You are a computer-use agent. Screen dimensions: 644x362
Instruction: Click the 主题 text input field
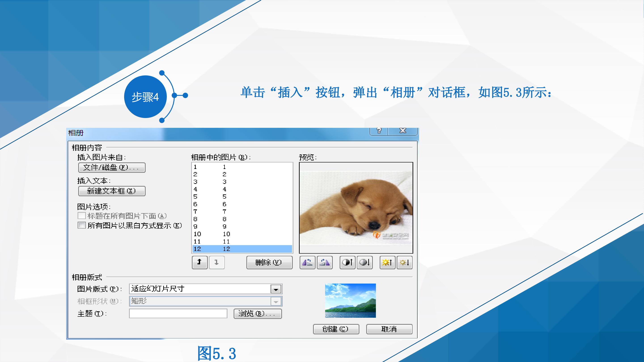coord(178,314)
